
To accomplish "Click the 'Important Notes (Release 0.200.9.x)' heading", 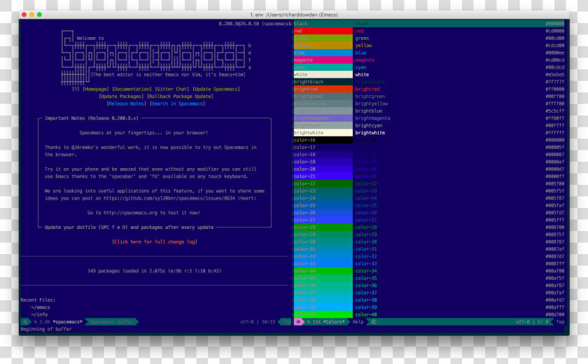I will 92,118.
